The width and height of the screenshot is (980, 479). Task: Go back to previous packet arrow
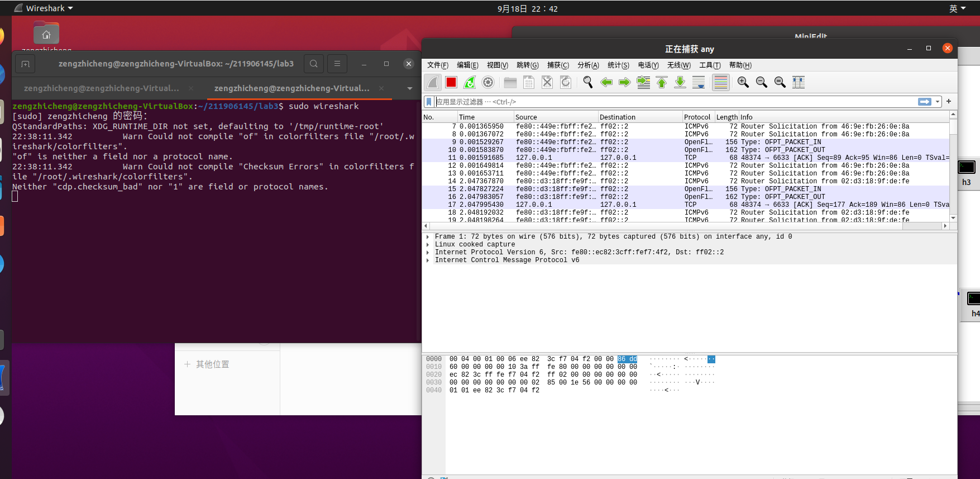(606, 82)
